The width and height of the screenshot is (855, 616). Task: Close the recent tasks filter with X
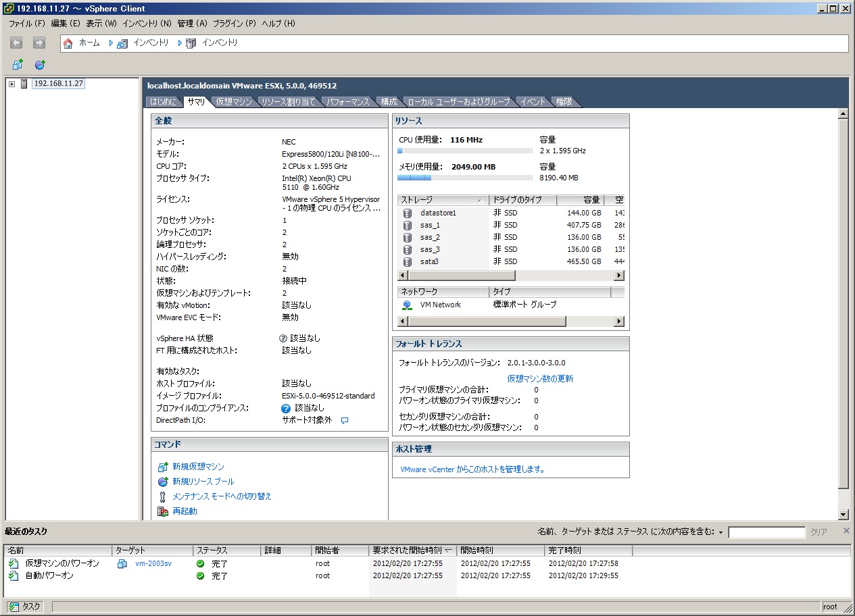coord(846,532)
